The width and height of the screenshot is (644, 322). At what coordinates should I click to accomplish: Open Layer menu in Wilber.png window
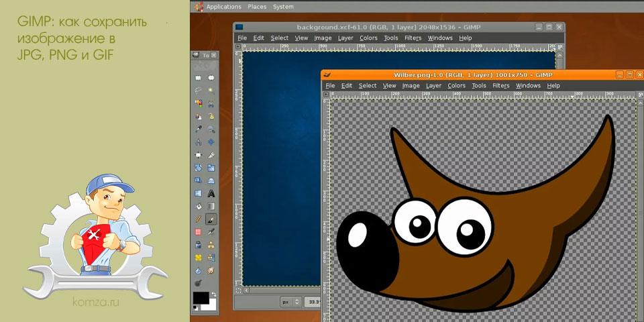tap(434, 85)
